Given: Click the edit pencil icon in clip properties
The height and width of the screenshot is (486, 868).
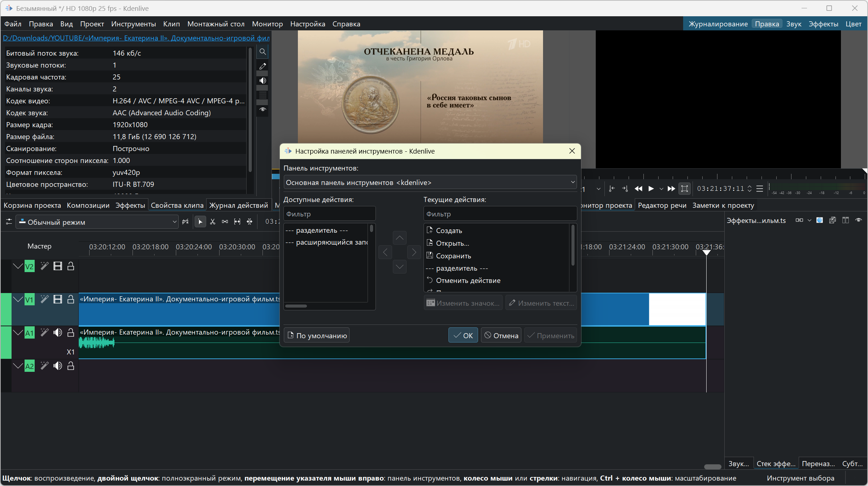Looking at the screenshot, I should [262, 66].
